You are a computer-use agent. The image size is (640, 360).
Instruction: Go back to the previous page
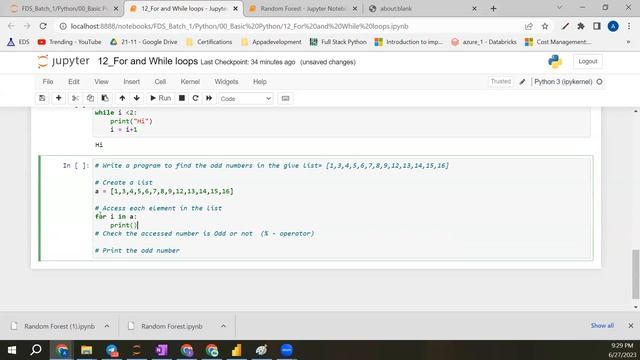point(11,26)
